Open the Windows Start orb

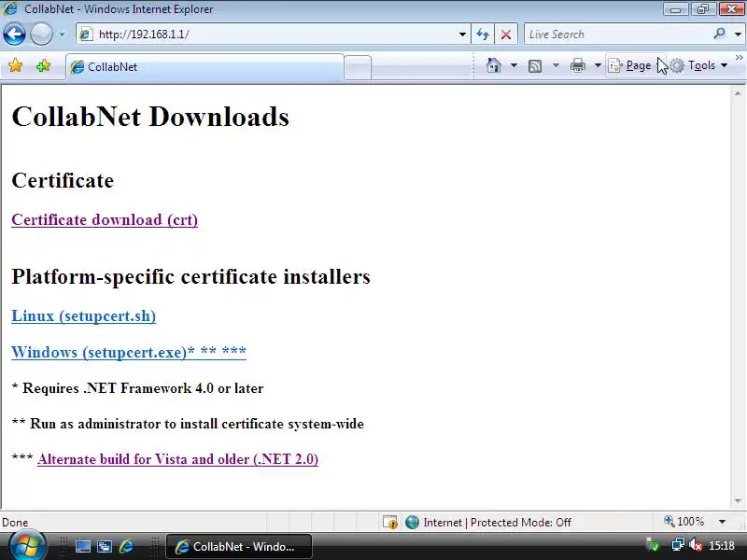(x=27, y=546)
